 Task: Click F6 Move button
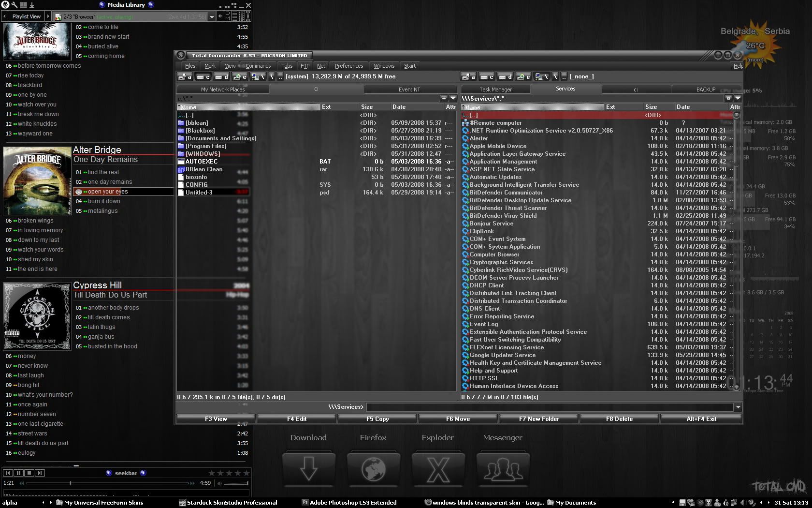tap(458, 419)
